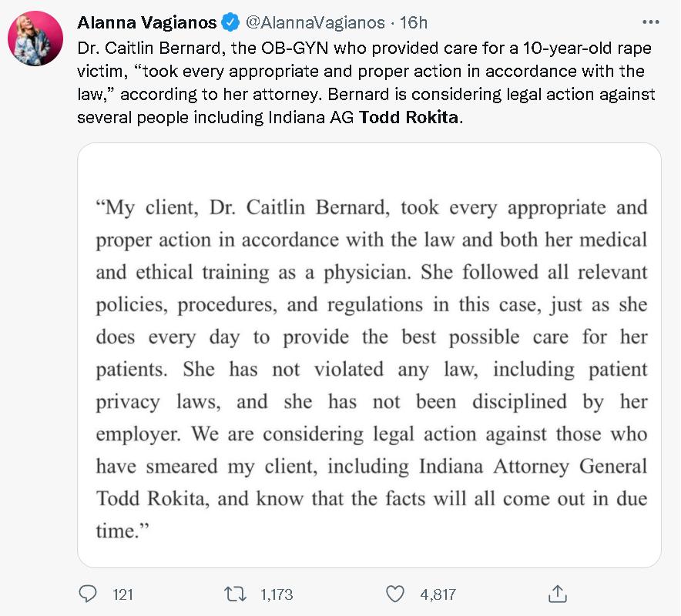Image resolution: width=681 pixels, height=616 pixels.
Task: Expand the attached attorney statement image
Action: (x=369, y=354)
